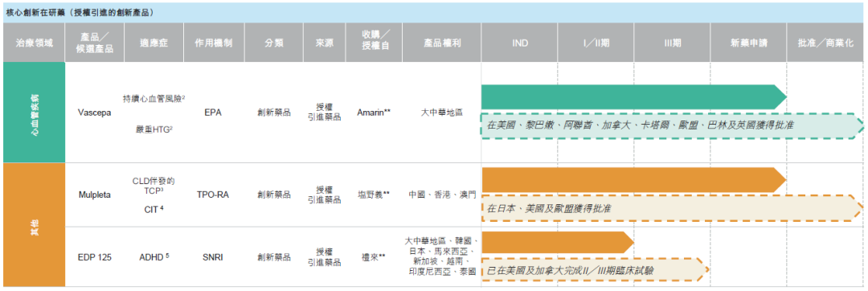Select the 塩野義** licensor cell
The image size is (868, 291).
[x=374, y=195]
